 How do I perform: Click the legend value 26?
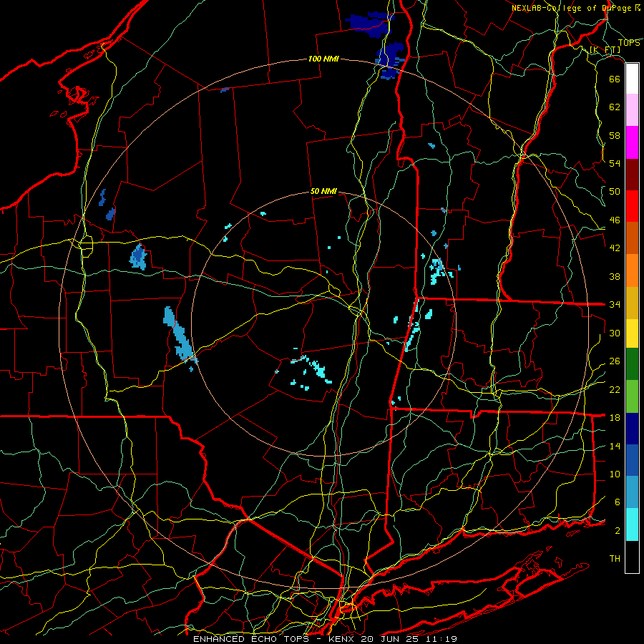[x=615, y=361]
